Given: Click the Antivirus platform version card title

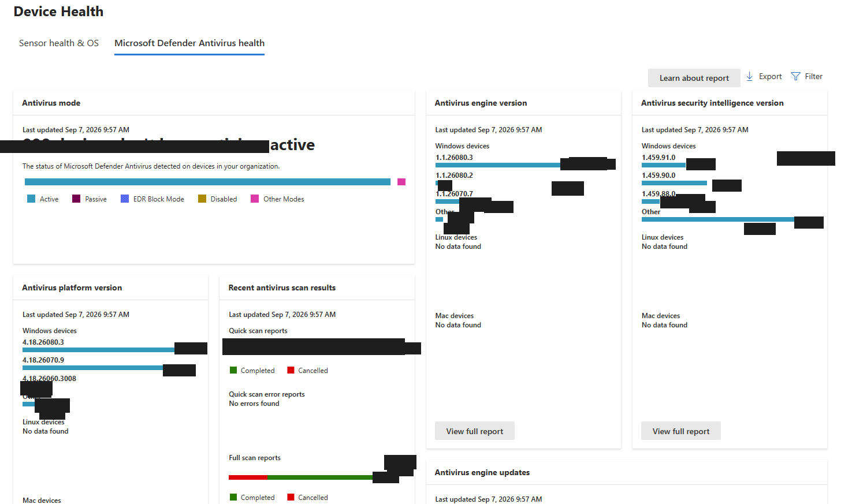Looking at the screenshot, I should coord(72,288).
